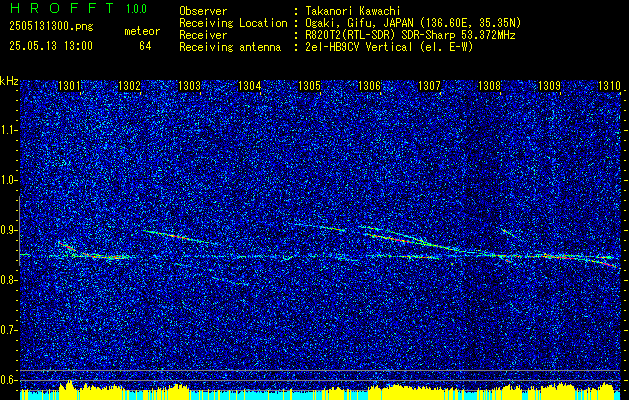
Task: Click the meteor count value 64
Action: tap(145, 46)
